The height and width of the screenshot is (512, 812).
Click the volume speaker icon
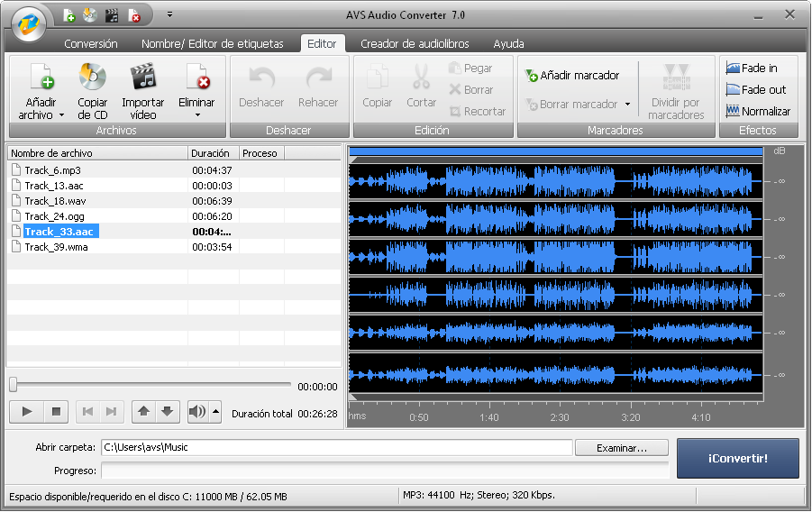197,411
